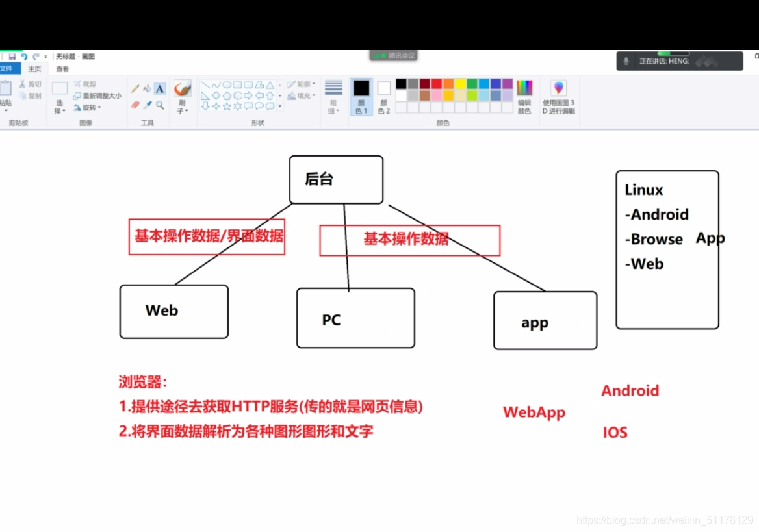Select the Rounded rectangle shape
The image size is (759, 532).
pos(248,84)
